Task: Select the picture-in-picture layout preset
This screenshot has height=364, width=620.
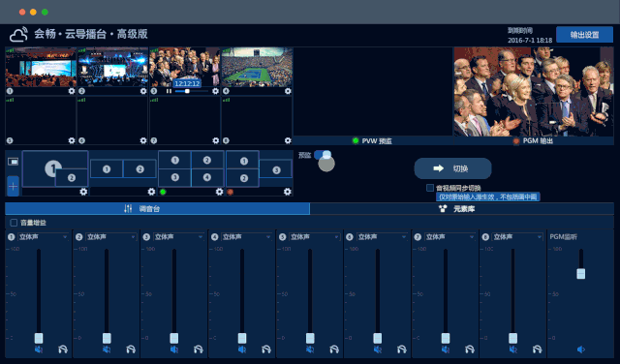Action: [55, 168]
